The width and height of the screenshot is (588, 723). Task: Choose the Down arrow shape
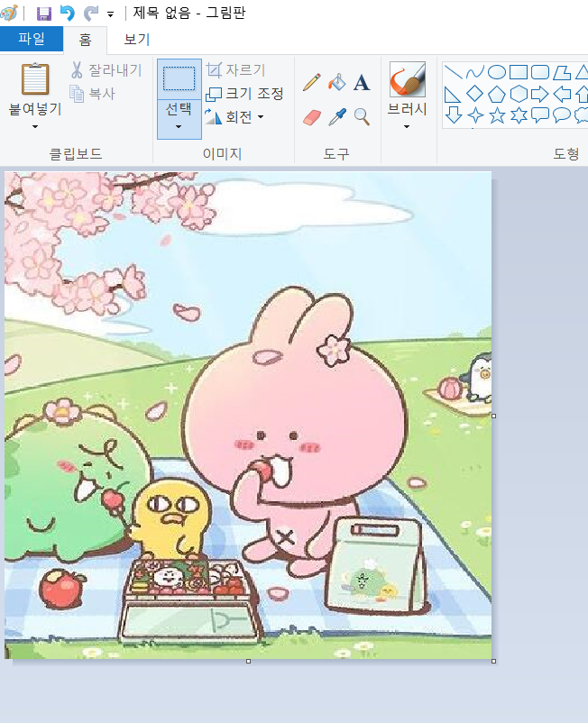[454, 115]
